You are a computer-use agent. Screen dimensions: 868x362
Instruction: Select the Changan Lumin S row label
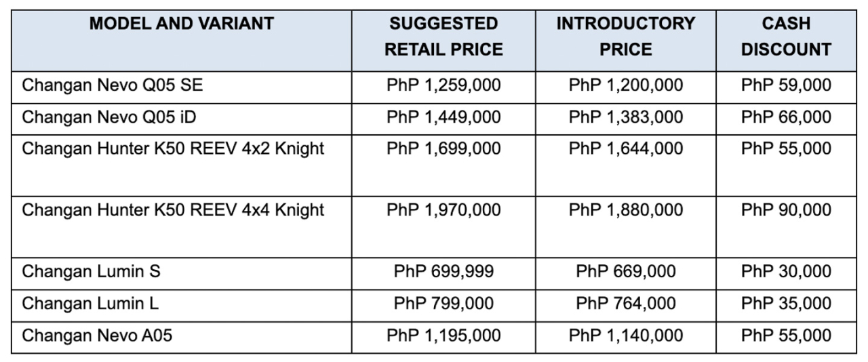[x=92, y=272]
